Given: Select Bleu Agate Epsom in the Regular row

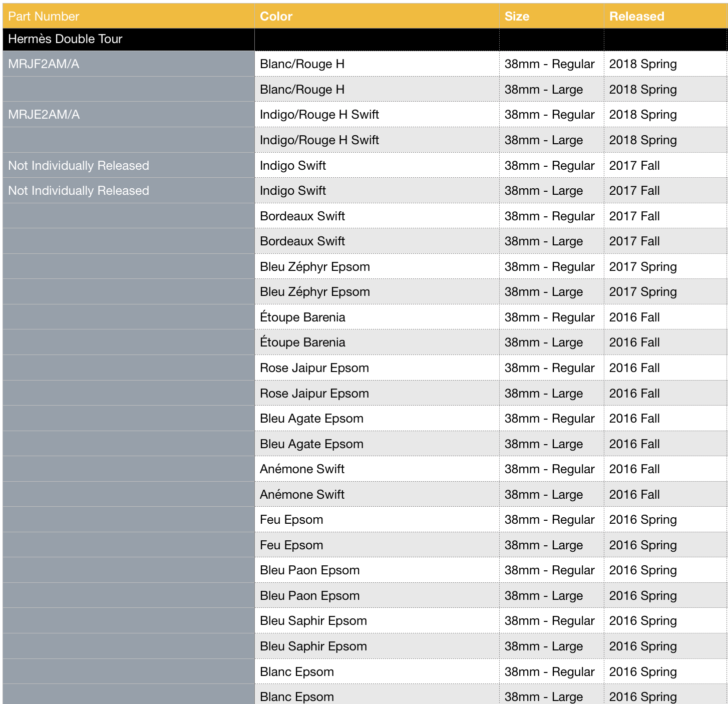Looking at the screenshot, I should click(311, 419).
